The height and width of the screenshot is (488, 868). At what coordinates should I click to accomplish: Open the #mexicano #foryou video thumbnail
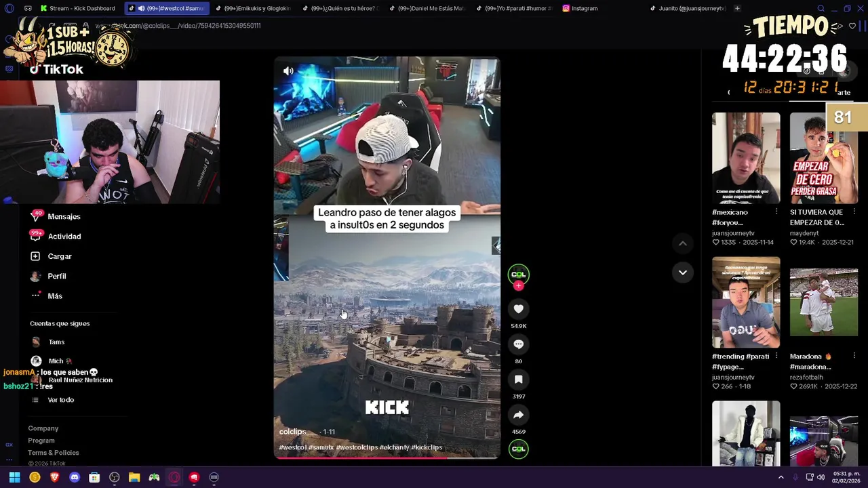tap(746, 158)
